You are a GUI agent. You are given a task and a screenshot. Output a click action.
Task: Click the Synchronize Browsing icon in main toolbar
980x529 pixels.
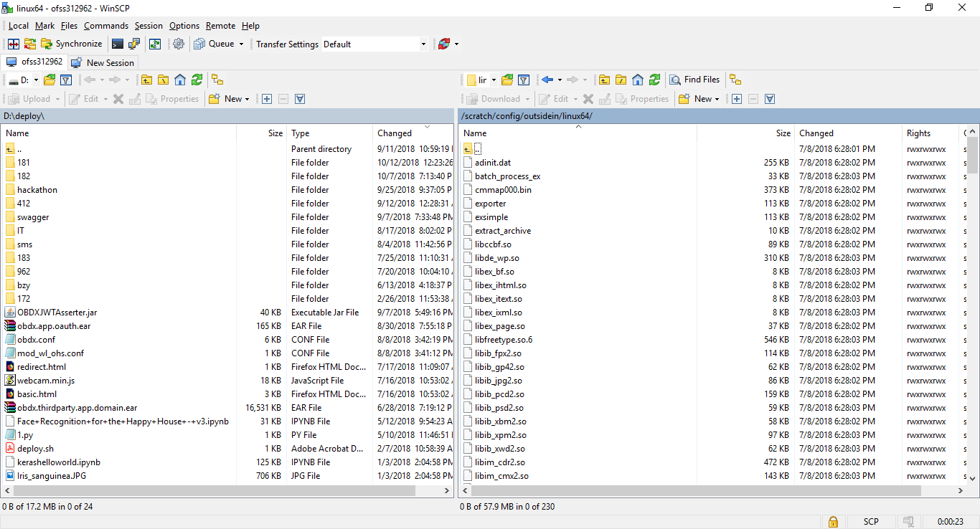click(x=155, y=44)
